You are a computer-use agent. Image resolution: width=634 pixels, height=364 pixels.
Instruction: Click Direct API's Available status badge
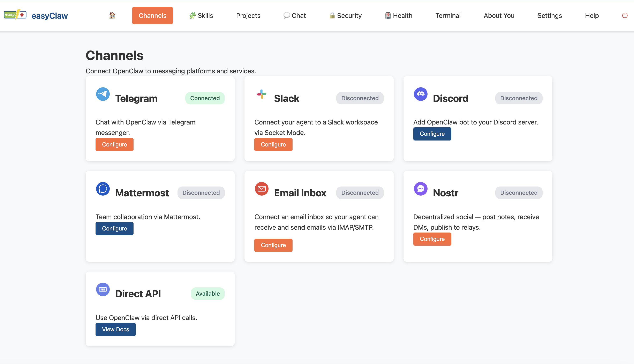click(208, 294)
